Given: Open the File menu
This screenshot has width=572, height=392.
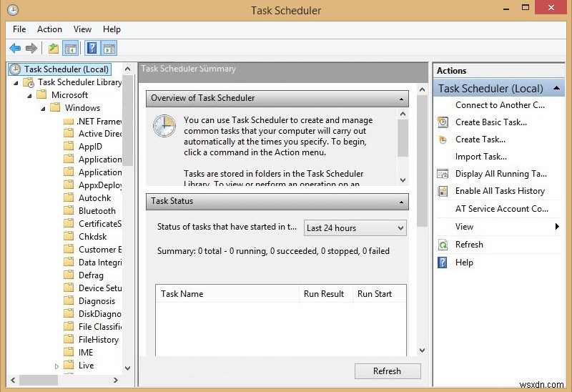Looking at the screenshot, I should click(19, 29).
